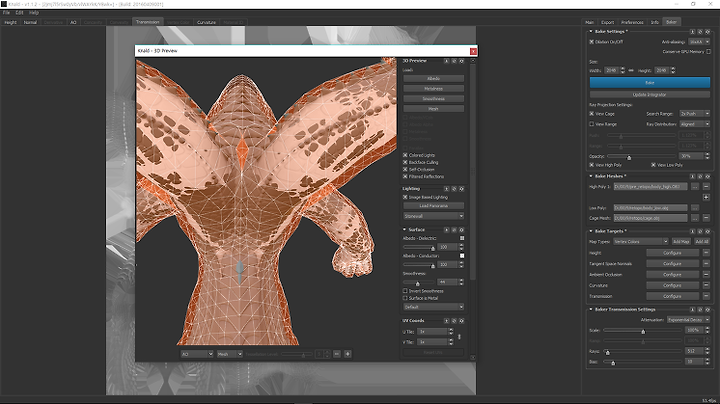Decrease tessellation with the minus button

click(x=337, y=354)
